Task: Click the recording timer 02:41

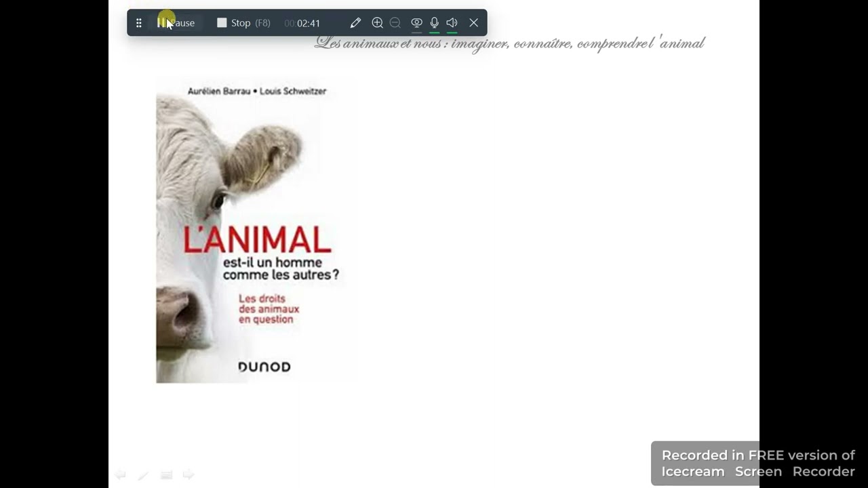Action: (302, 23)
